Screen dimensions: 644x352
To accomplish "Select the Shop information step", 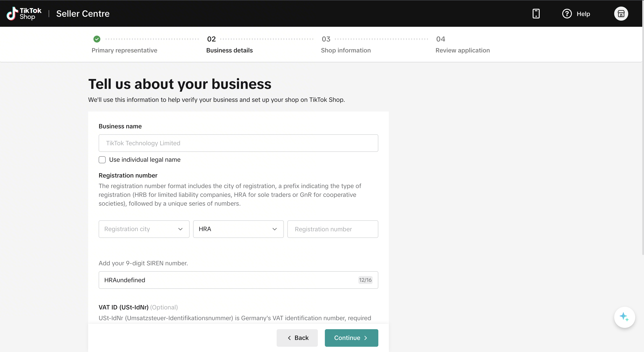I will [346, 50].
